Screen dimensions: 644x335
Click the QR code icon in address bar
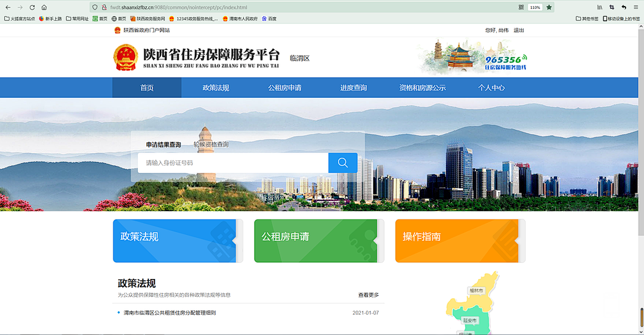[x=521, y=7]
